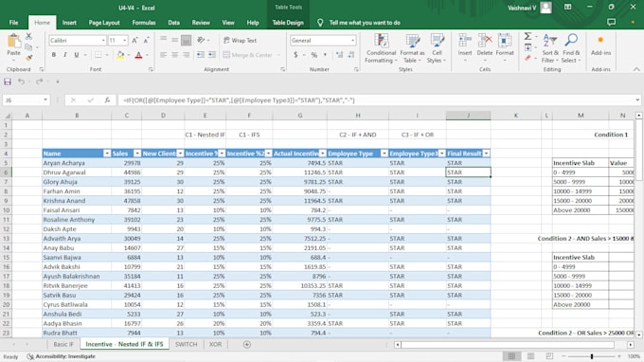
Task: Apply accounting dollar format
Action: [295, 55]
